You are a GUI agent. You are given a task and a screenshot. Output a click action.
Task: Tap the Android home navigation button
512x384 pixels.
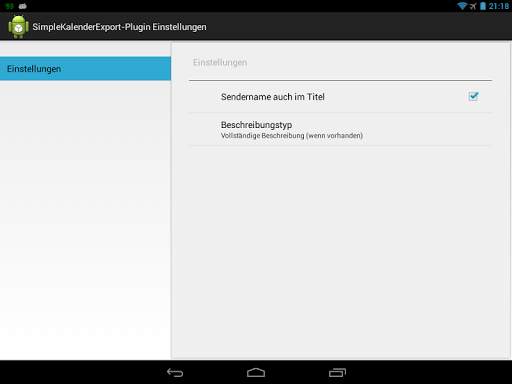256,372
